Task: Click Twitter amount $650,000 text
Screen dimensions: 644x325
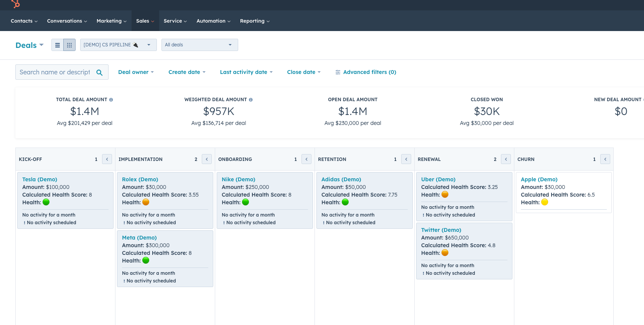Action: click(457, 238)
